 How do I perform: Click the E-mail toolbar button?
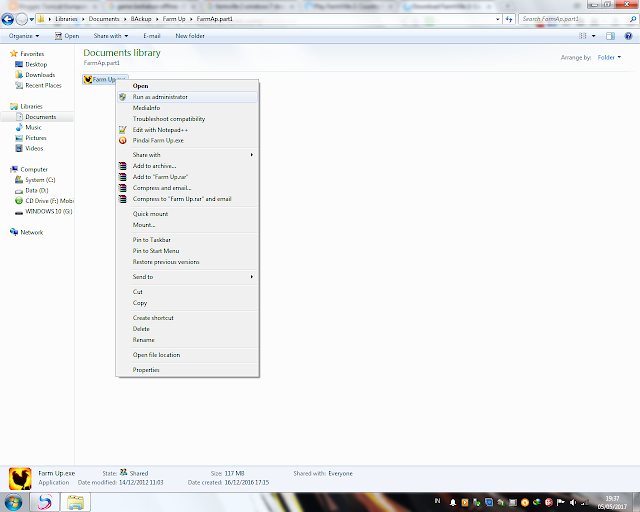tap(151, 36)
